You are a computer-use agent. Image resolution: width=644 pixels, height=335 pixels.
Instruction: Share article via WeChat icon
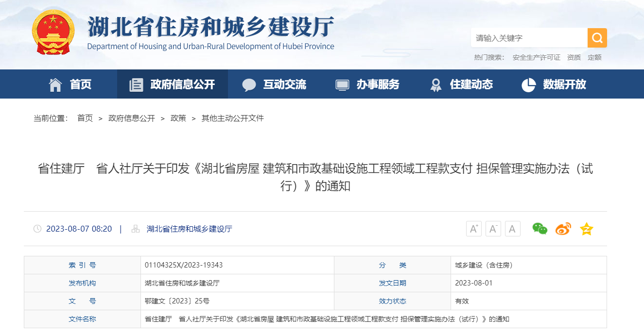click(540, 229)
